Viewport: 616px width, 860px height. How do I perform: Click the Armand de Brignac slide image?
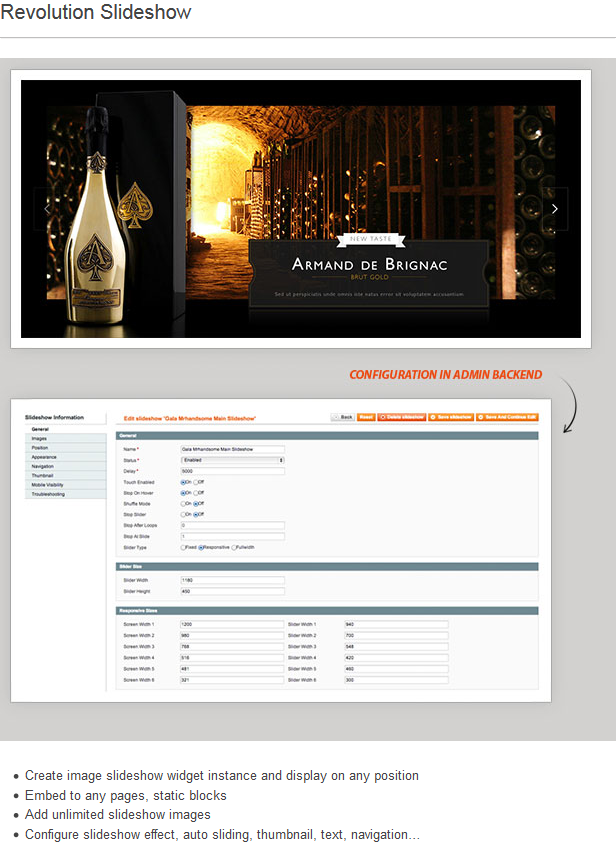(300, 209)
